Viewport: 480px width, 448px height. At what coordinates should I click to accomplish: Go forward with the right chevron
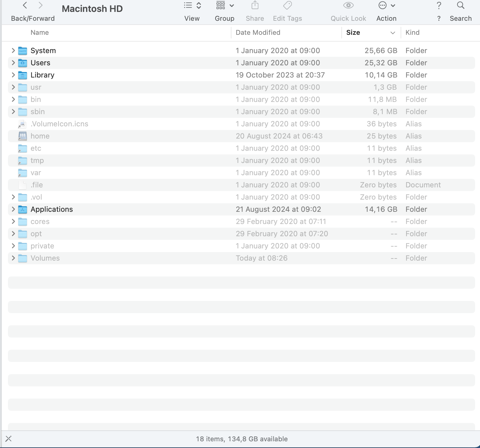coord(40,5)
